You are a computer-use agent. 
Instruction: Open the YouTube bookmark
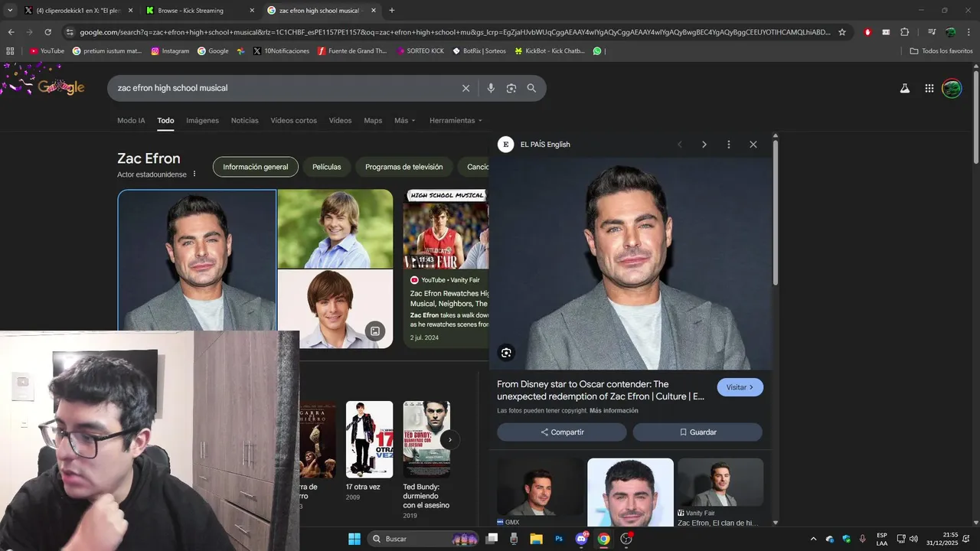click(47, 51)
